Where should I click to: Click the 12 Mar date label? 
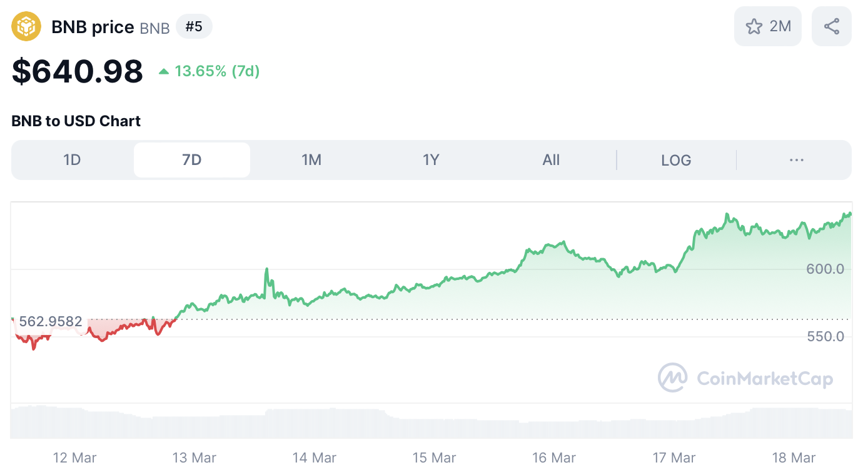(x=75, y=457)
